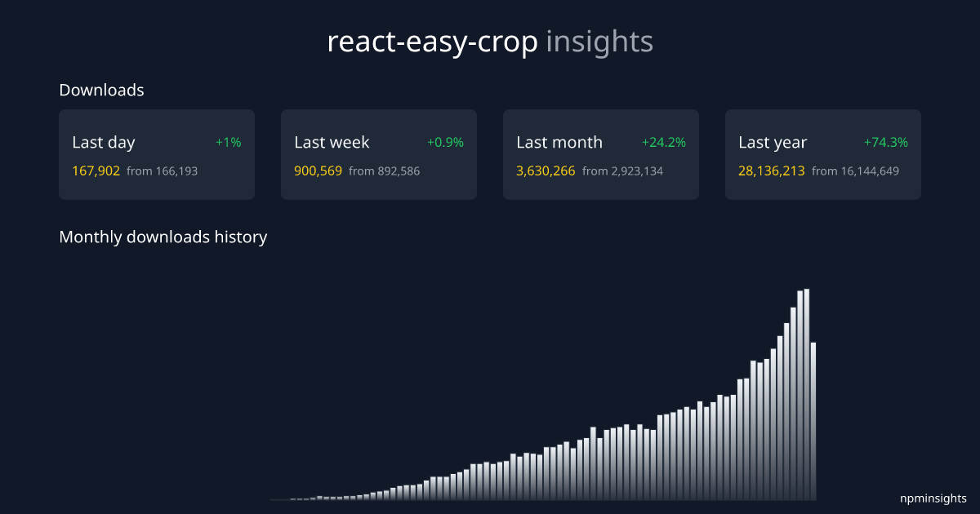This screenshot has height=514, width=980.
Task: Click the 3,630,266 monthly downloads figure
Action: point(546,171)
